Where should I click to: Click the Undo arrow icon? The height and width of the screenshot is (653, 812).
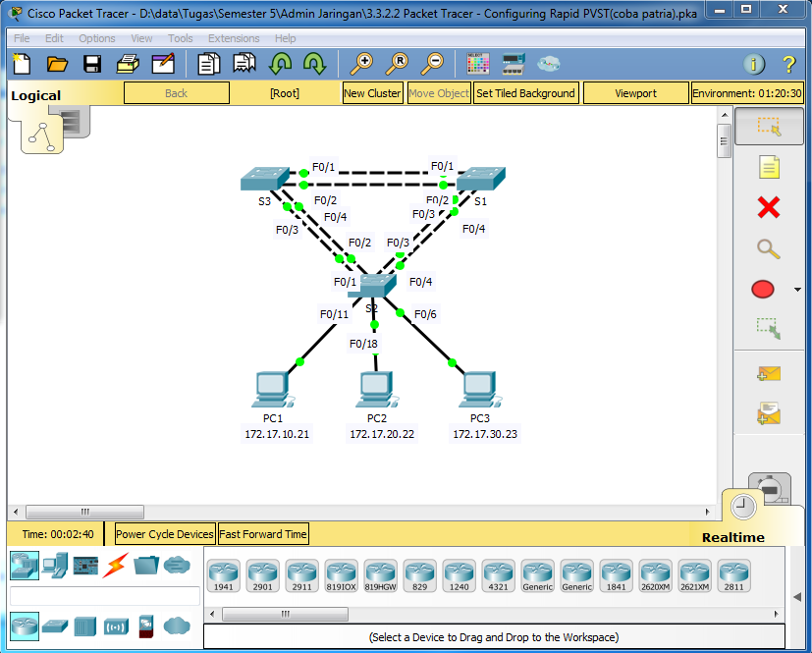click(280, 64)
